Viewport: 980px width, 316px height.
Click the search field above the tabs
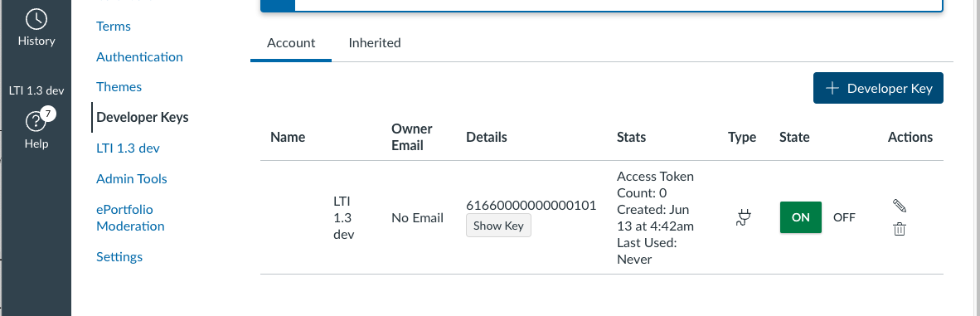click(x=618, y=5)
